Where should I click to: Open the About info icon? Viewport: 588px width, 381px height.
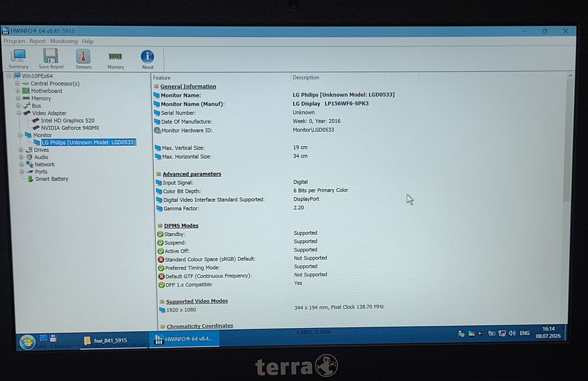(147, 60)
